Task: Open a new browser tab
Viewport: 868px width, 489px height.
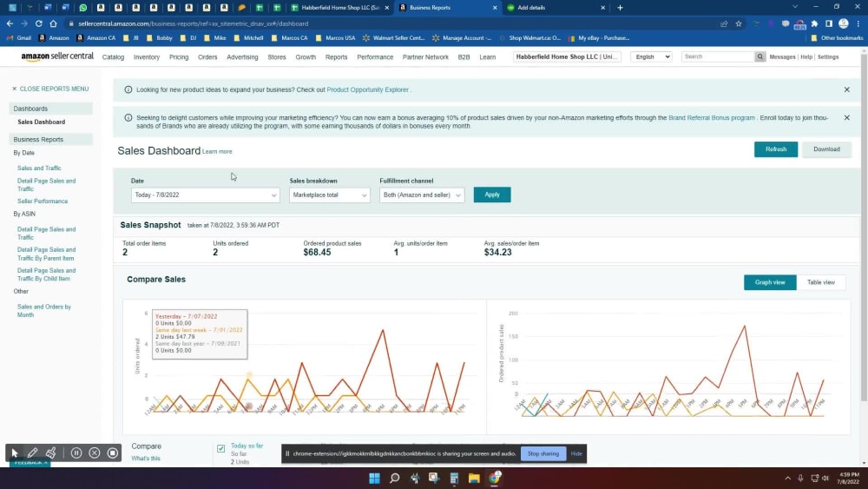Action: 620,8
